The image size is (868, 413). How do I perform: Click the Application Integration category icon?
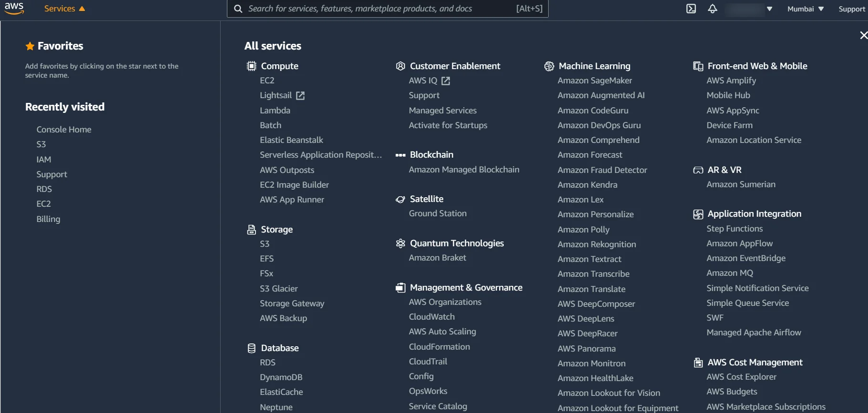click(x=698, y=214)
